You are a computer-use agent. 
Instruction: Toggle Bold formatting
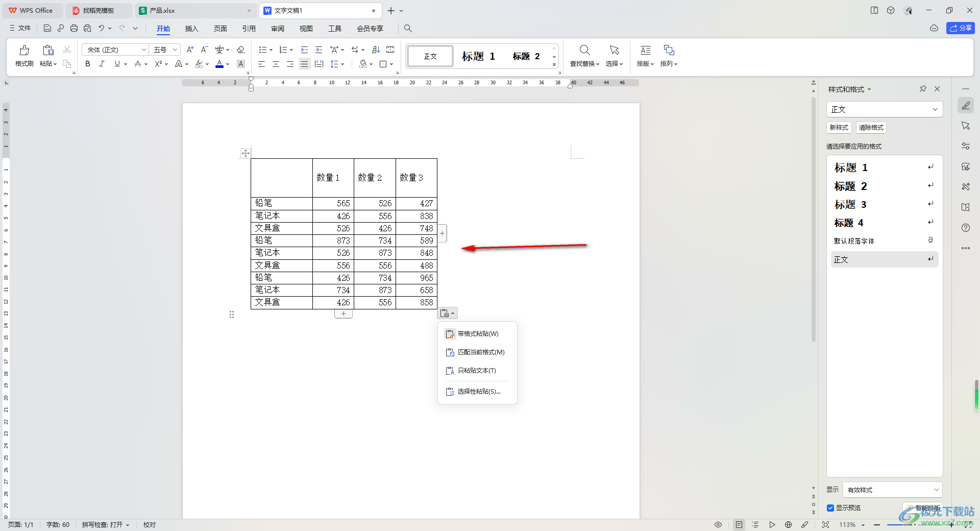point(88,64)
